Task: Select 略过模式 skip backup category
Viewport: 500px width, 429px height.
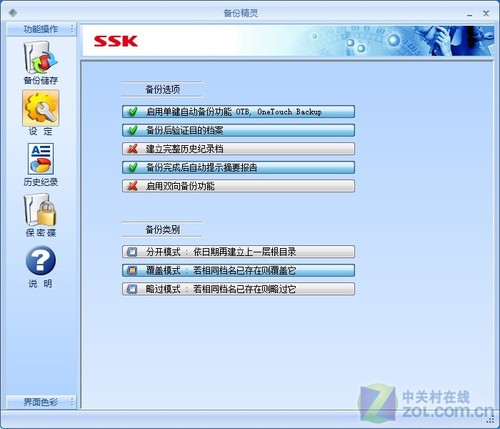Action: click(x=238, y=289)
